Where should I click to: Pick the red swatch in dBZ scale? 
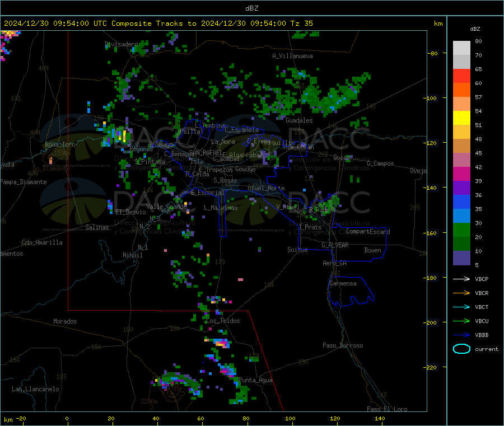461,76
